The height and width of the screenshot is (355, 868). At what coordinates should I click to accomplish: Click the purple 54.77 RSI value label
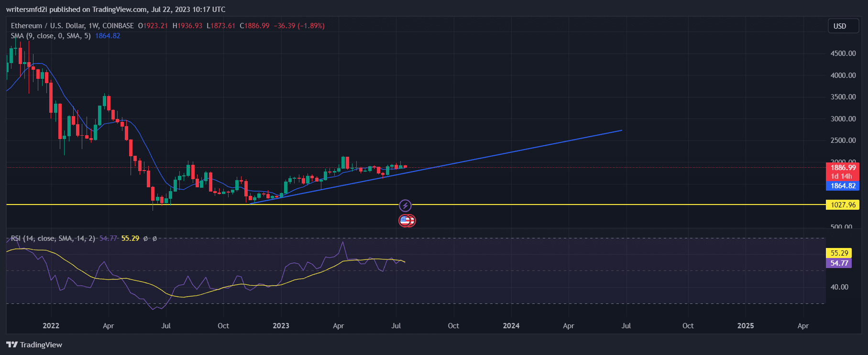[x=839, y=263]
